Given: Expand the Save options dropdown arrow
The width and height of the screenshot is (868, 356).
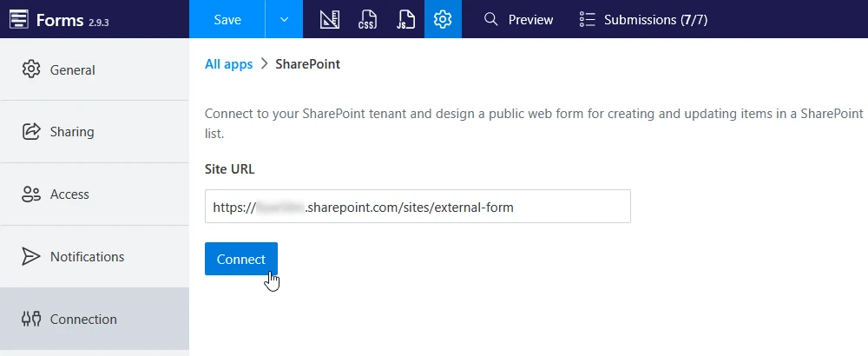Looking at the screenshot, I should (284, 19).
